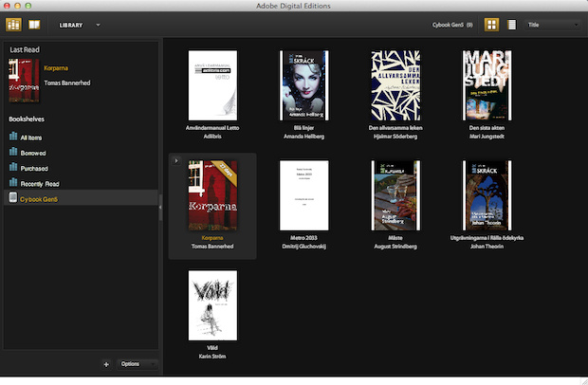
Task: Toggle thumbnail grid view
Action: click(x=493, y=24)
